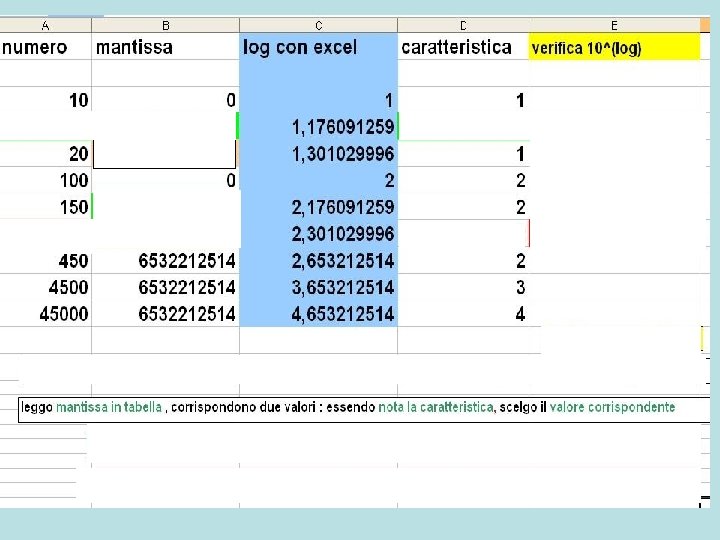Select log value 4,653212514
Viewport: 720px width, 540px height.
click(x=318, y=314)
